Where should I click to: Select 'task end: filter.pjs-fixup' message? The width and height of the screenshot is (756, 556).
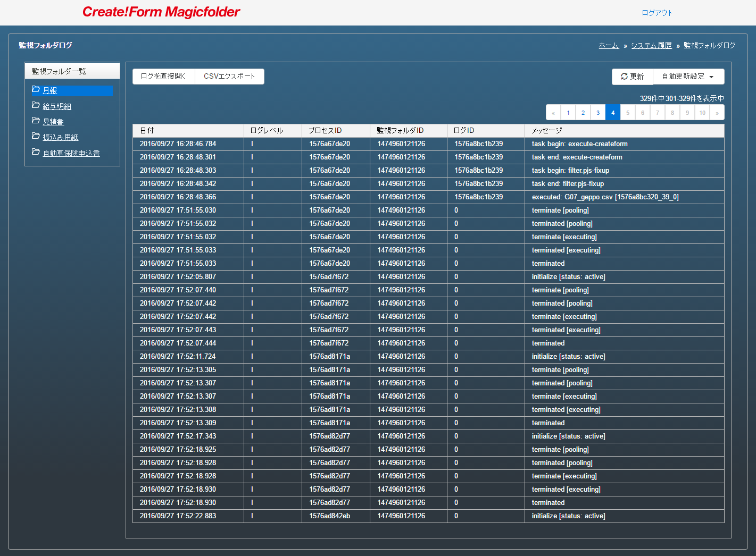point(568,183)
